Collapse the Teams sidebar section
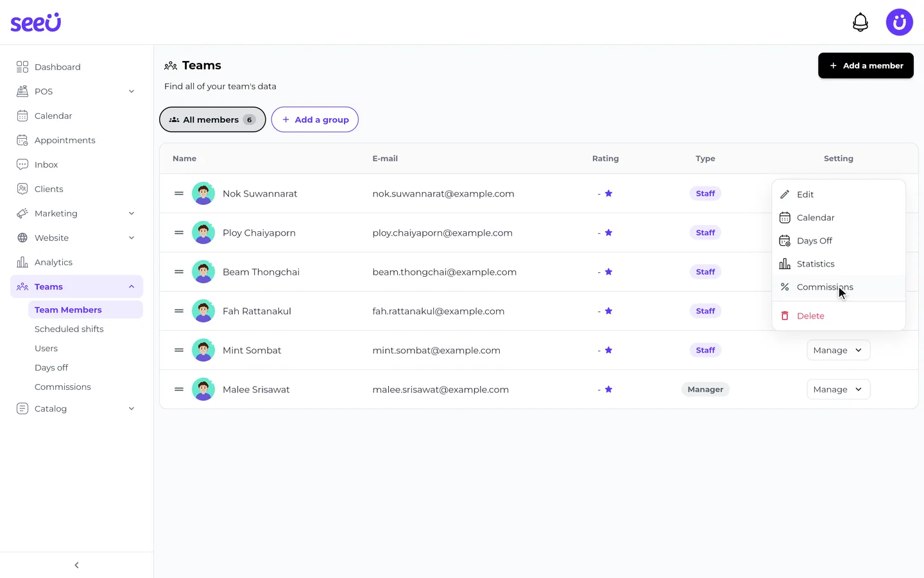924x578 pixels. [132, 286]
